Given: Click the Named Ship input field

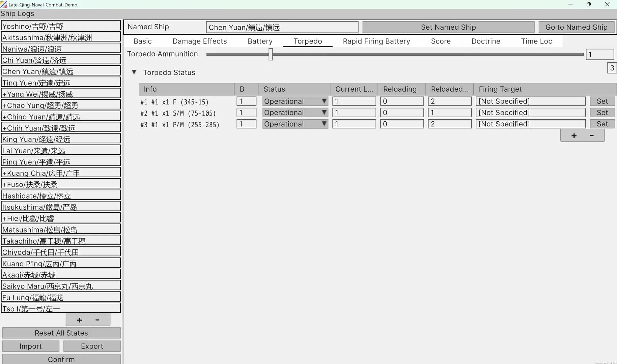Looking at the screenshot, I should click(x=282, y=27).
